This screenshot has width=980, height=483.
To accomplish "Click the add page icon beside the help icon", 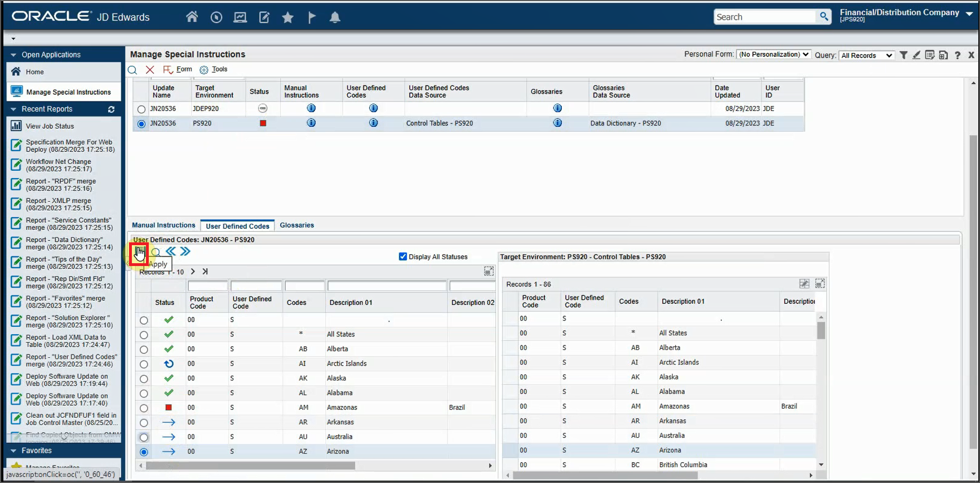I will tap(943, 55).
